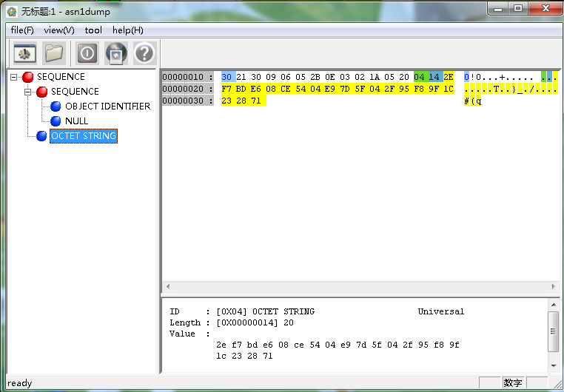The image size is (564, 392).
Task: Select the root SEQUENCE tree item
Action: tap(61, 77)
